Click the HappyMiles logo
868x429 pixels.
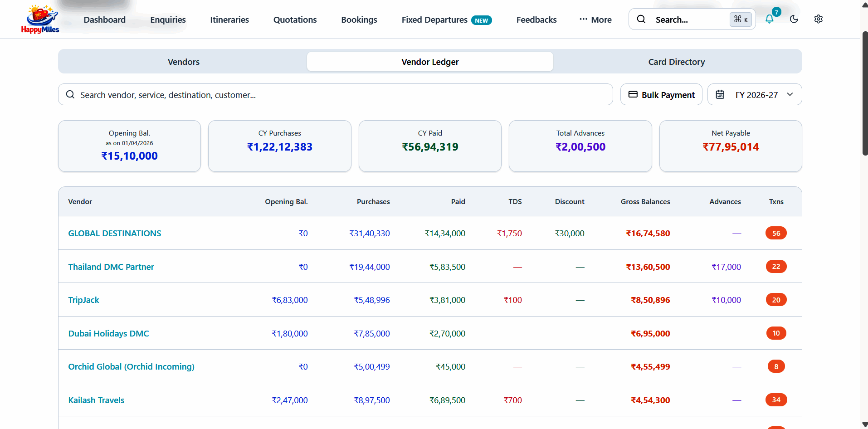[40, 19]
